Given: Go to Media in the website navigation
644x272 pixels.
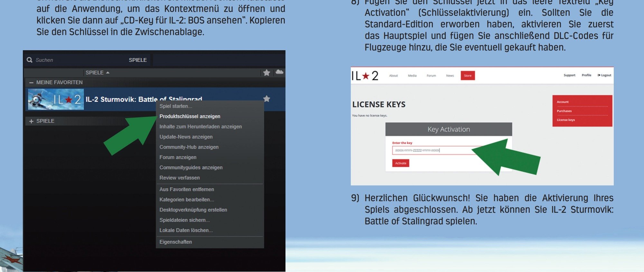Looking at the screenshot, I should (x=412, y=76).
